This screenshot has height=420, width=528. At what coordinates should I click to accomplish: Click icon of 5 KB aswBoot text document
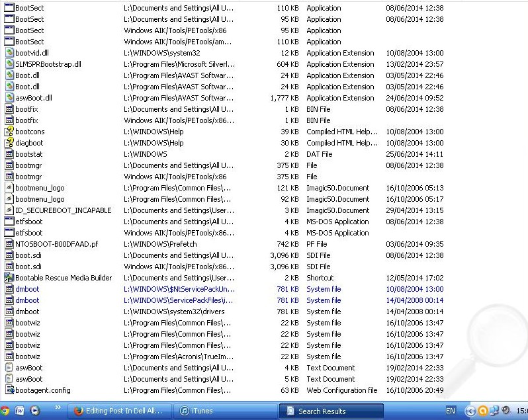coord(9,379)
